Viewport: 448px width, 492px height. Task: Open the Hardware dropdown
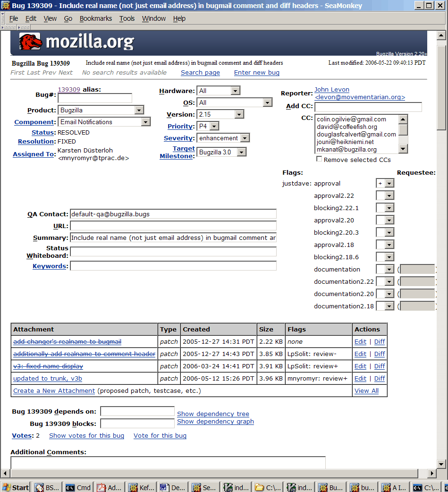pyautogui.click(x=219, y=91)
